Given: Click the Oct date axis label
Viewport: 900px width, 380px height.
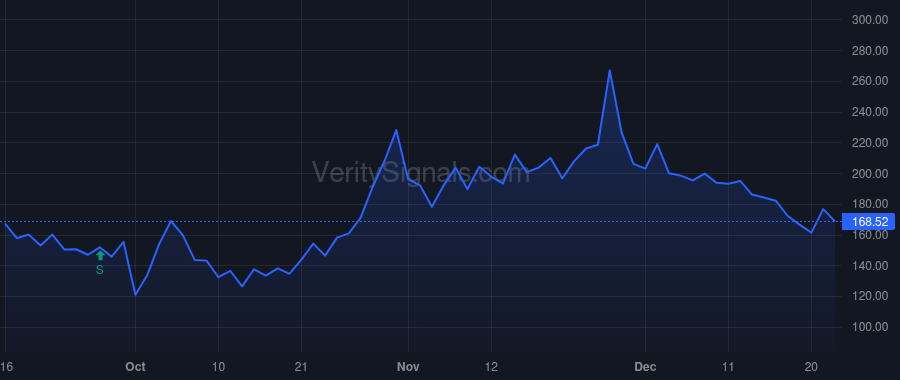Looking at the screenshot, I should pyautogui.click(x=135, y=367).
